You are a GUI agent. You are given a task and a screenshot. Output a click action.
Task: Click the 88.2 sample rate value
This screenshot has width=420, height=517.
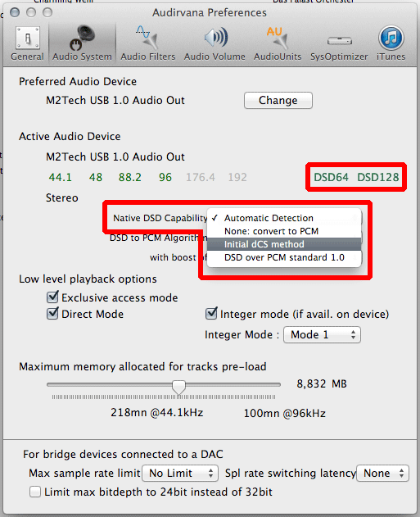coord(130,178)
